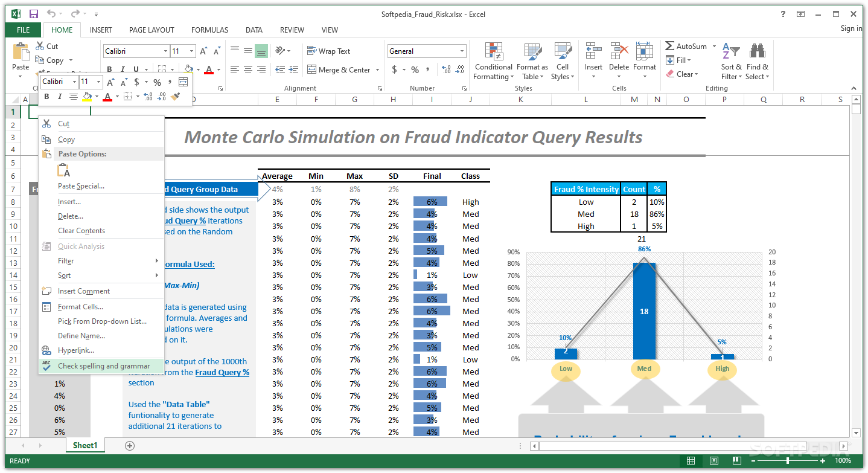Click the ribbon's Decrease Font Size icon
The image size is (868, 473).
216,51
